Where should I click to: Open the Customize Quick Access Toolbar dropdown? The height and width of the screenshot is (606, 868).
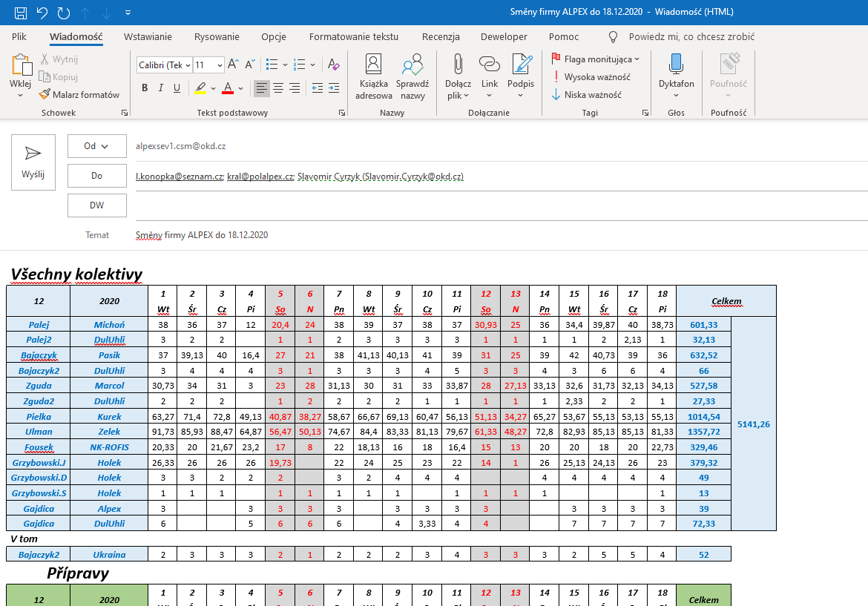coord(128,13)
